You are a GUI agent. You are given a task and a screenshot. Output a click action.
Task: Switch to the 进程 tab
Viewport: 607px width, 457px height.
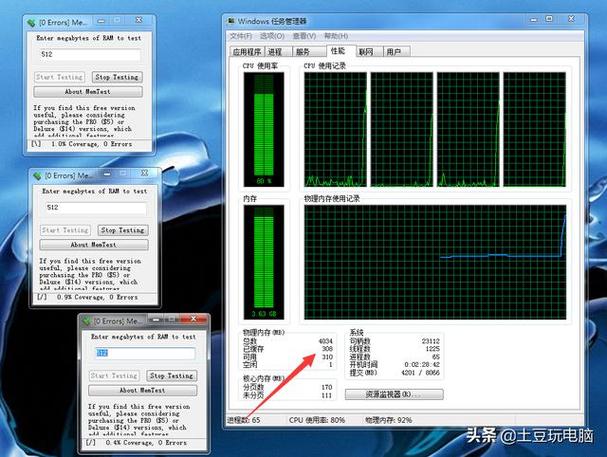[x=278, y=51]
